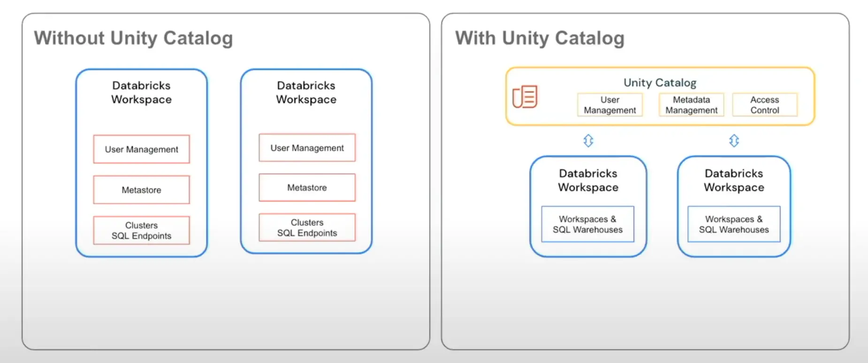Click the Unity Catalog book icon
The height and width of the screenshot is (363, 868).
(525, 97)
